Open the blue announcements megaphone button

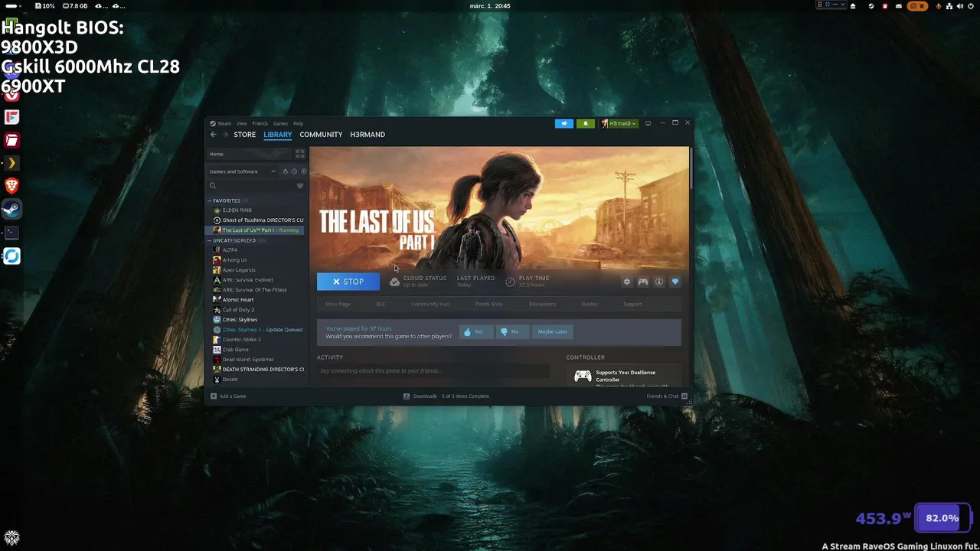[564, 123]
